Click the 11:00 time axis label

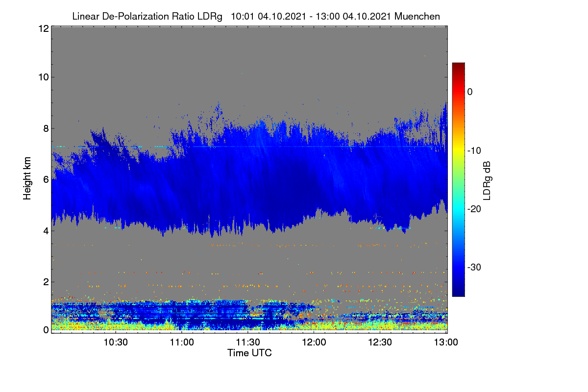pos(182,342)
